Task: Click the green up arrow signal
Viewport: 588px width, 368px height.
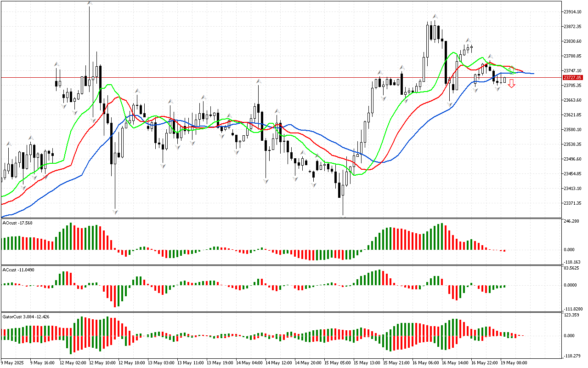Action: [x=512, y=70]
